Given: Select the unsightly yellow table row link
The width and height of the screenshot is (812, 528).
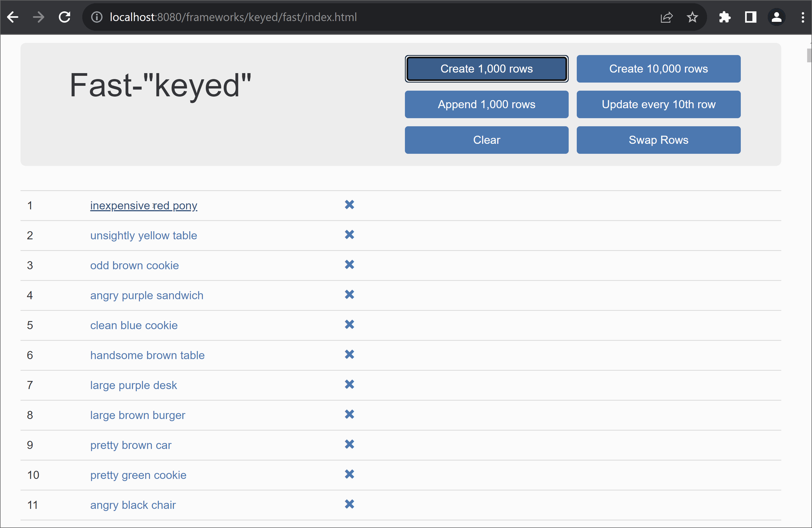Looking at the screenshot, I should tap(144, 236).
